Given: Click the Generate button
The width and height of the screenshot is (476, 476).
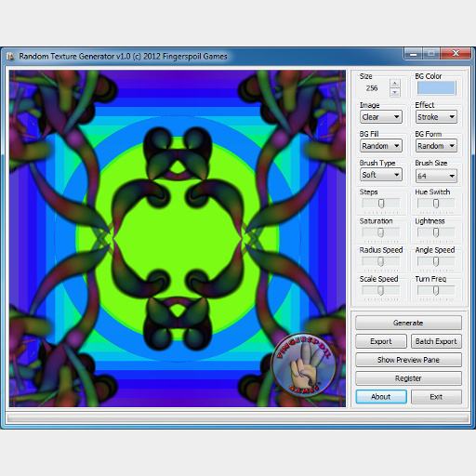Looking at the screenshot, I should tap(408, 323).
